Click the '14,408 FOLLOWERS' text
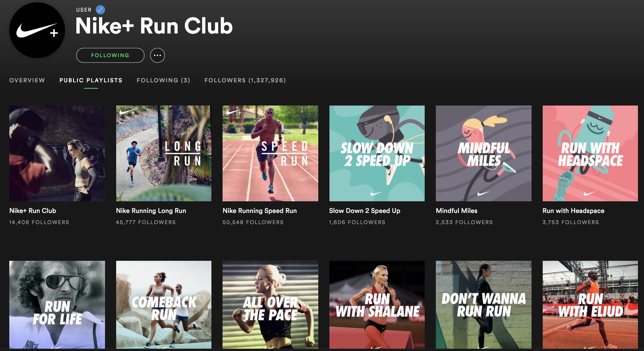 click(39, 222)
